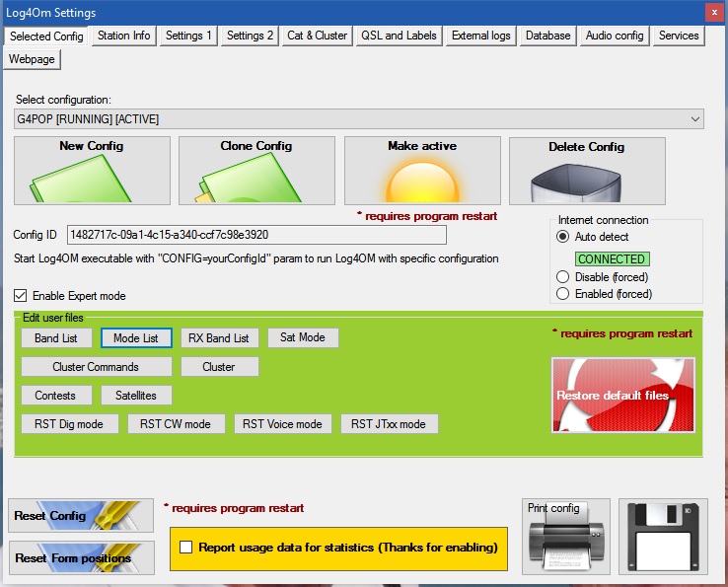
Task: Click the Reset Config button
Action: pos(81,516)
